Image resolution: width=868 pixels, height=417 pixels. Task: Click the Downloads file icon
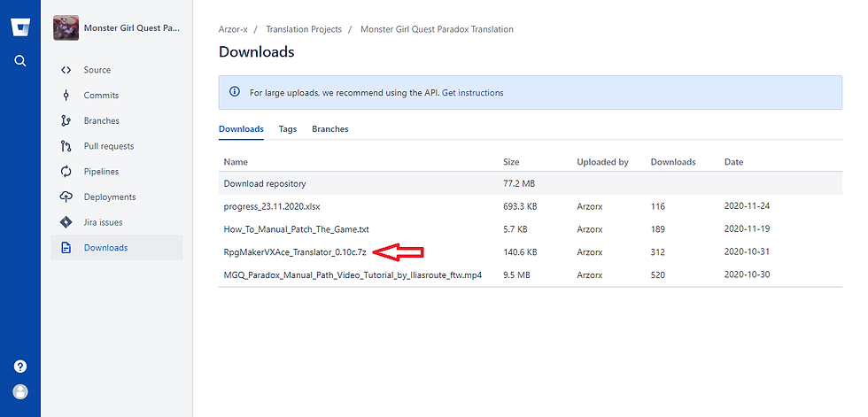point(66,248)
